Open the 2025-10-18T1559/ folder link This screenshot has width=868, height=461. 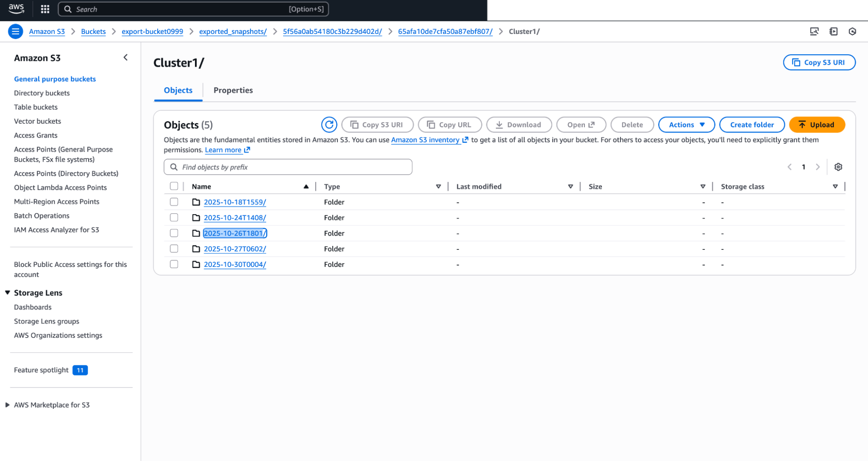[235, 202]
